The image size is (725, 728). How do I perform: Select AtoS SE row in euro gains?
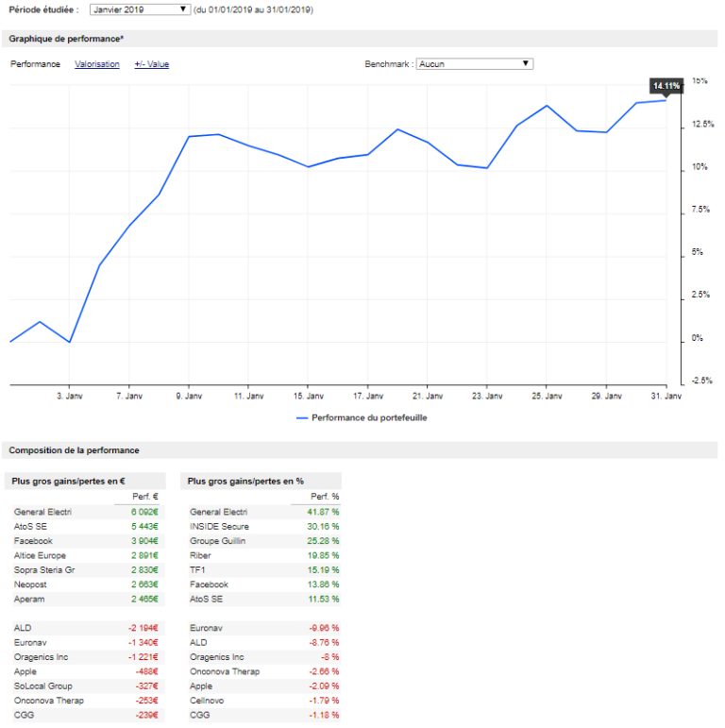(x=31, y=526)
